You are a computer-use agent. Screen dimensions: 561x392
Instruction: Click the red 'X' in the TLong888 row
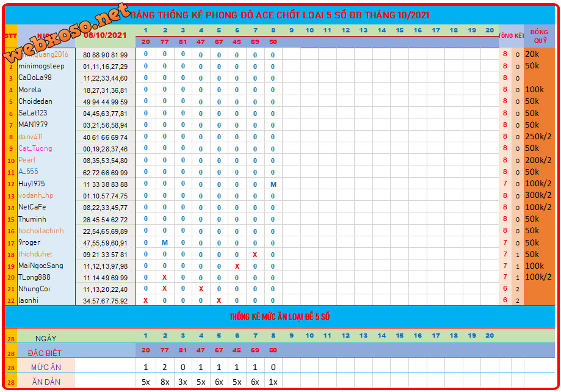(165, 277)
